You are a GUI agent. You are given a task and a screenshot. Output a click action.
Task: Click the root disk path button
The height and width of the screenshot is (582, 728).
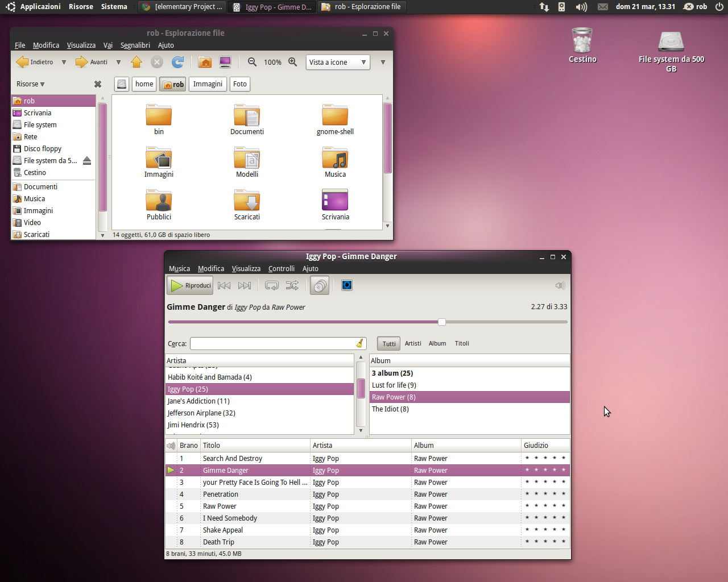click(x=122, y=84)
